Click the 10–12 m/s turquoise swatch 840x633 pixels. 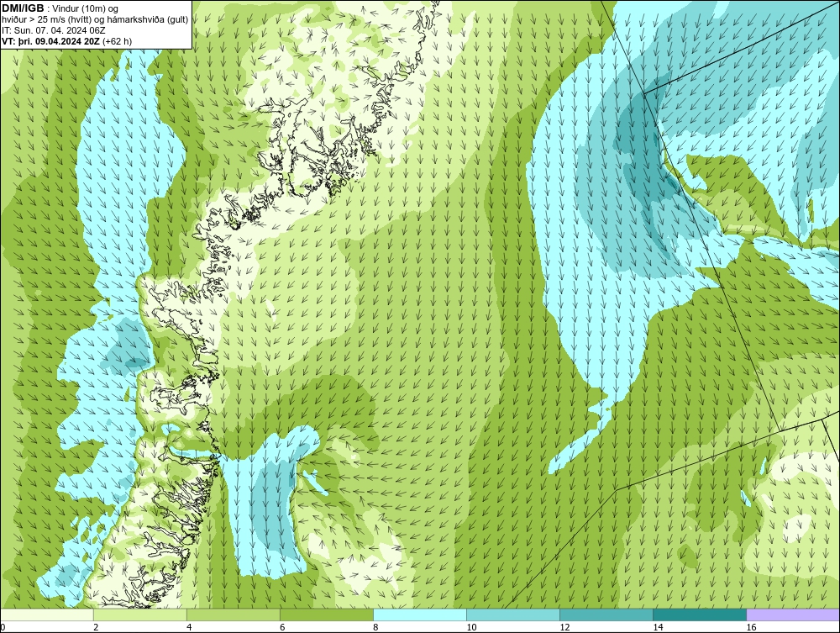click(512, 615)
